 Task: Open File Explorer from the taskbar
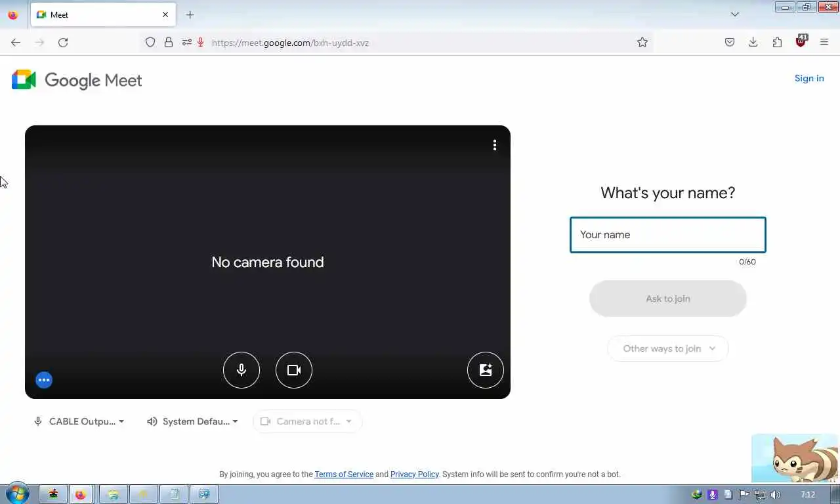[114, 494]
